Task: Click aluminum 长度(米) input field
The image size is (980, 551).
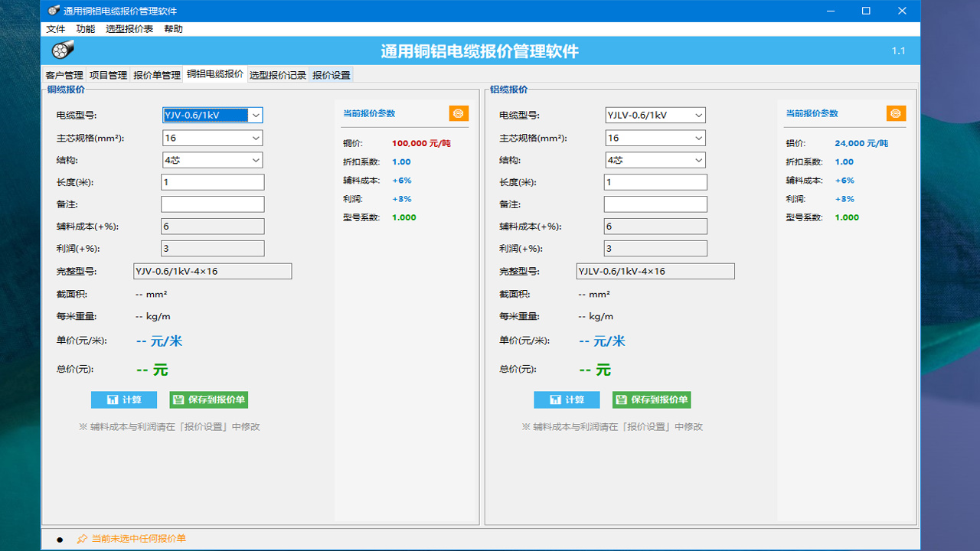Action: click(x=655, y=182)
